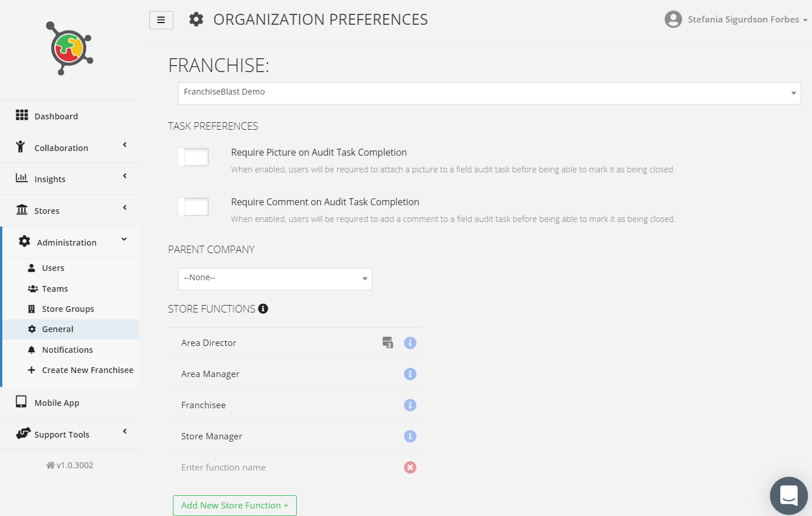812x516 pixels.
Task: Click Add New Store Function button
Action: (235, 506)
